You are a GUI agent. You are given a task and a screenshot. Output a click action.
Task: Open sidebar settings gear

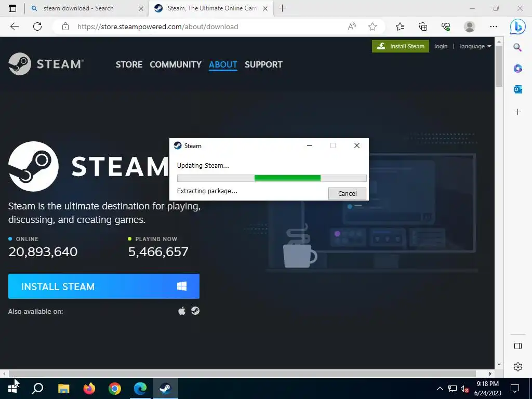518,367
